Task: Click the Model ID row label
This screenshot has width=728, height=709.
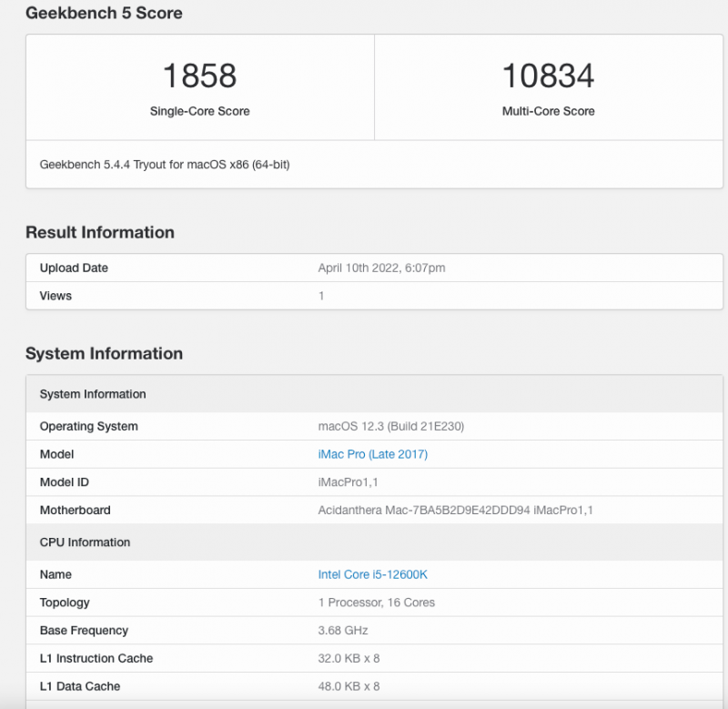Action: [x=64, y=482]
